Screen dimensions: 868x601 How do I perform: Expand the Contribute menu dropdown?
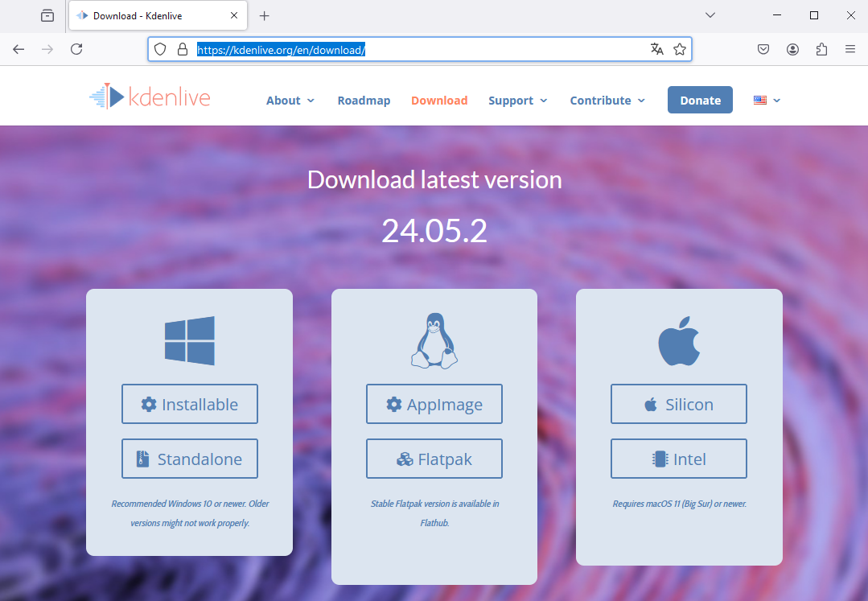point(642,101)
